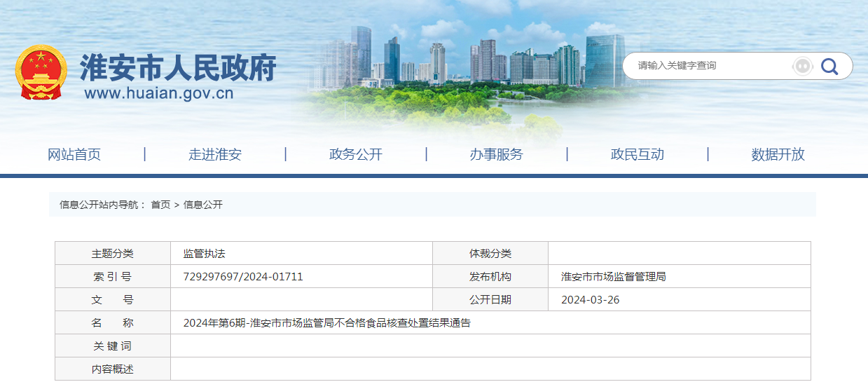Click the publication date 2024-03-26
The width and height of the screenshot is (868, 389).
pyautogui.click(x=591, y=300)
